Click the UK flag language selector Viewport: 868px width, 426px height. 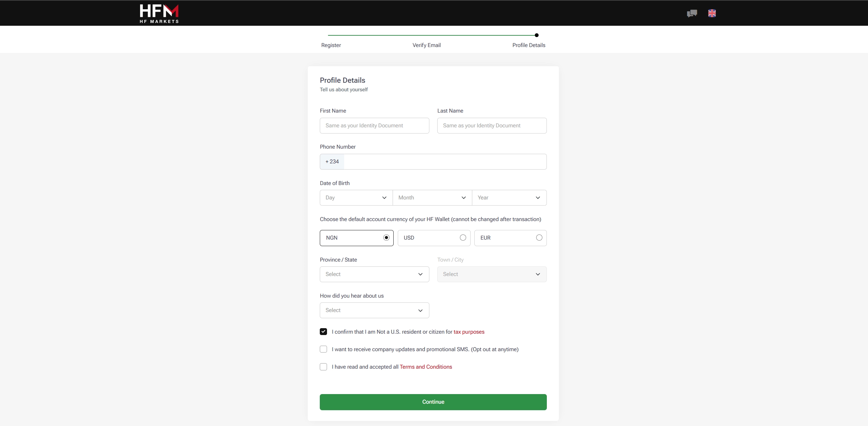pyautogui.click(x=712, y=13)
